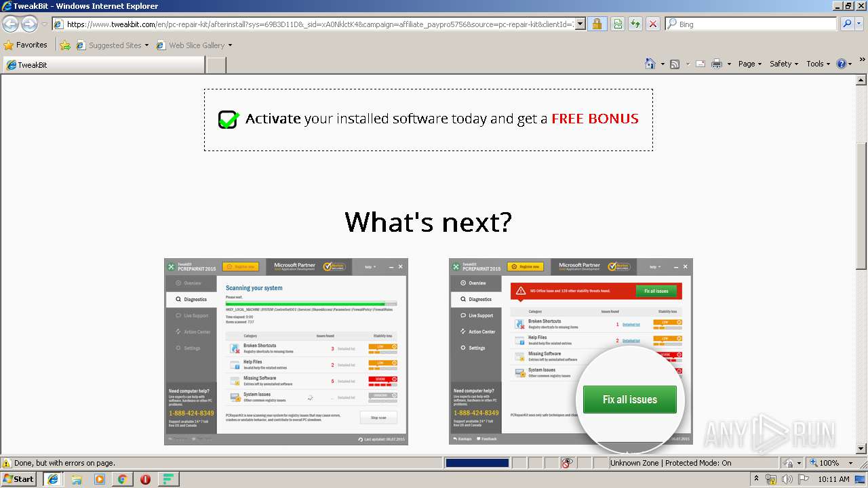Click the Internet Explorer taskbar icon
The image size is (868, 488).
coord(53,479)
